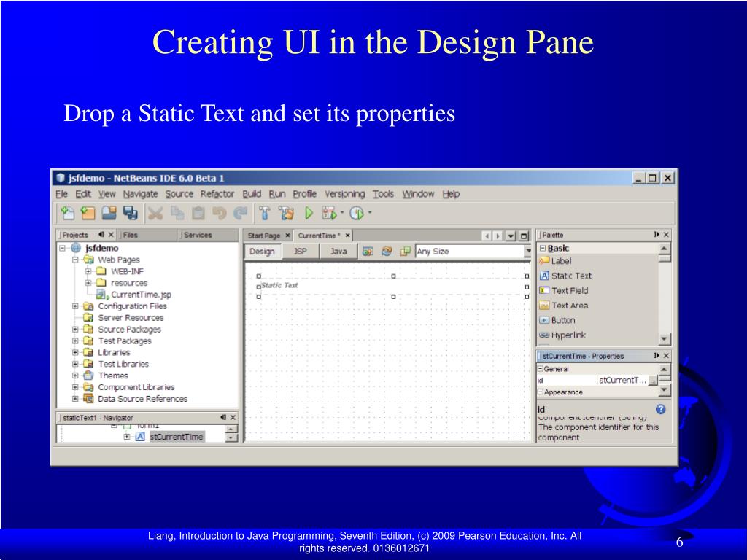Maximize the editor window button
This screenshot has width=747, height=560.
[524, 236]
